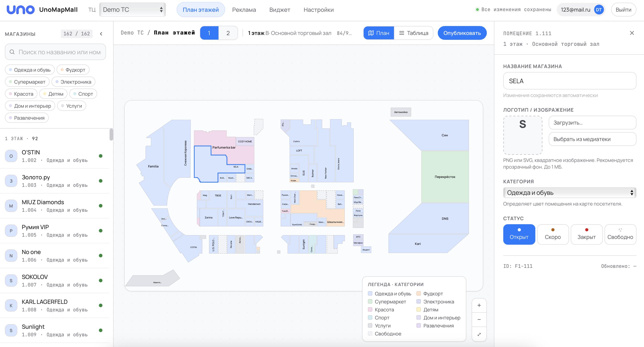The image size is (644, 347).
Task: Select the Автомойка room on the map
Action: point(401,112)
